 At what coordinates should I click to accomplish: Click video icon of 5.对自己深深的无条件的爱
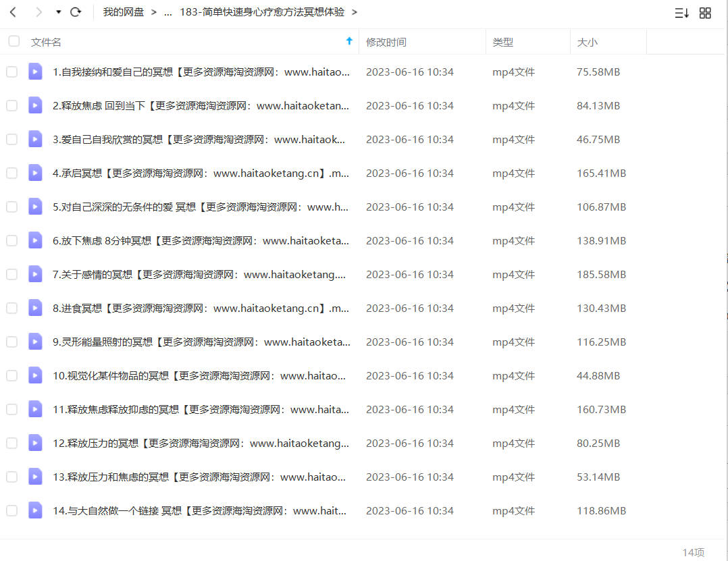(35, 207)
